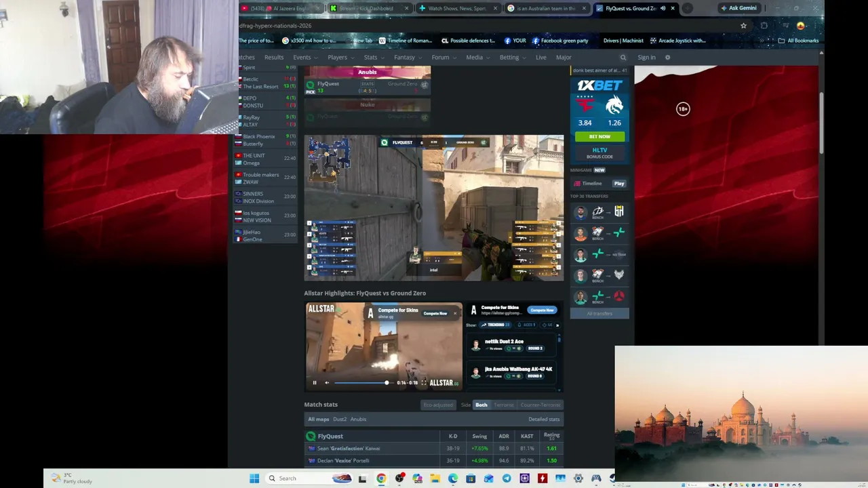Close the FlyQuest vs Ground Zero tab

click(x=673, y=8)
